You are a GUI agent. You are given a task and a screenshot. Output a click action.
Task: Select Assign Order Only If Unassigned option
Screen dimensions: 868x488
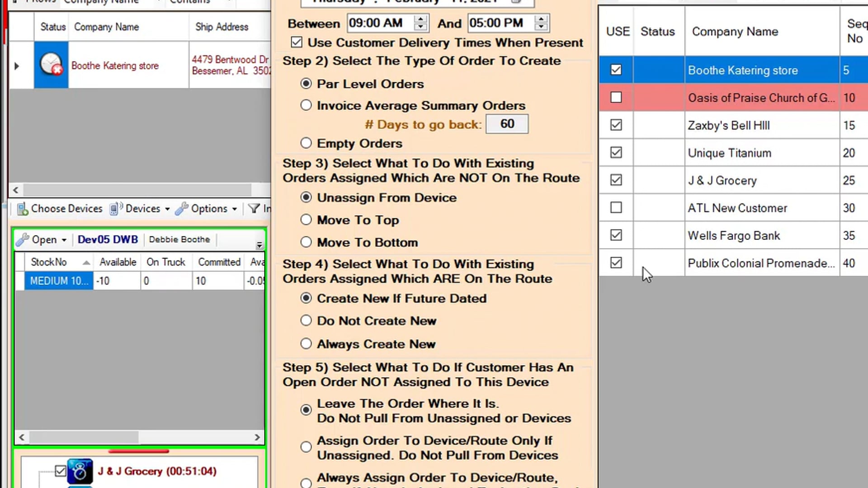[x=306, y=447]
